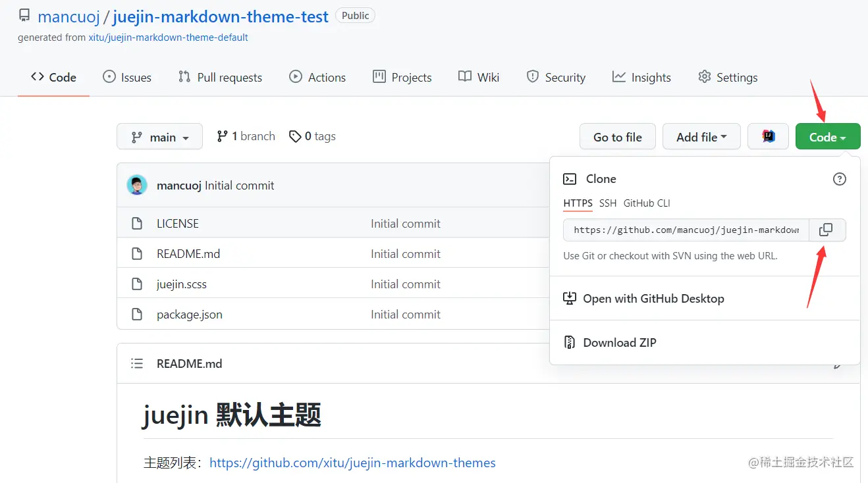The height and width of the screenshot is (483, 868).
Task: Click the Public visibility badge
Action: (x=356, y=16)
